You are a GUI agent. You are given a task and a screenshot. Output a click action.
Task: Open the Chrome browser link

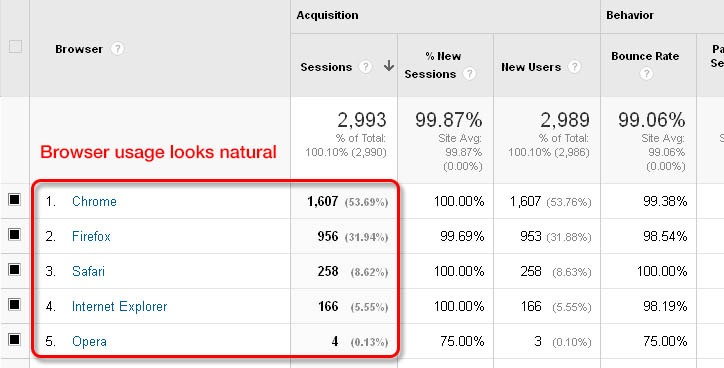[x=94, y=201]
